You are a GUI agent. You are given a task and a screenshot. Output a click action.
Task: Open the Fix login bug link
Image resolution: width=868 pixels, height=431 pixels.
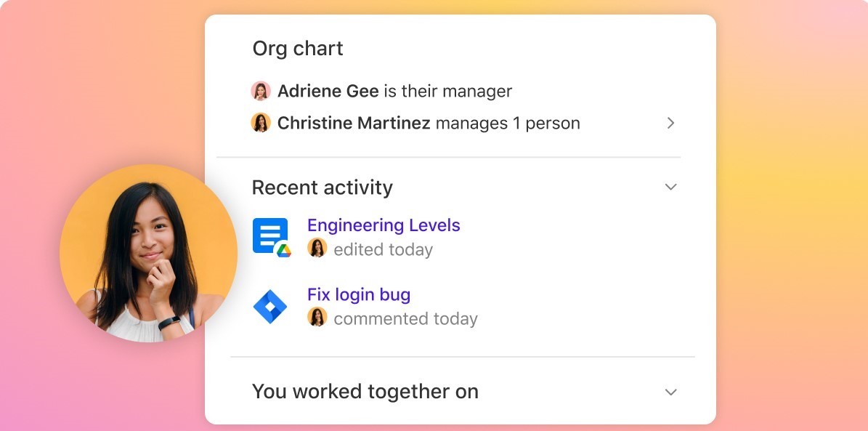tap(359, 294)
